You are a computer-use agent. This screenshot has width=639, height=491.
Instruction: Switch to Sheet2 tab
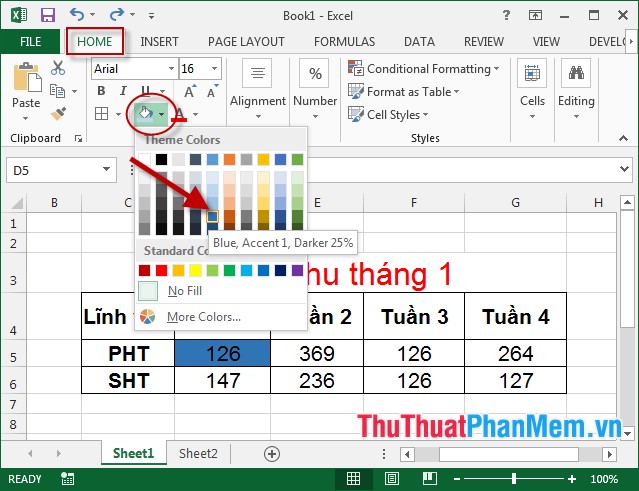[198, 454]
